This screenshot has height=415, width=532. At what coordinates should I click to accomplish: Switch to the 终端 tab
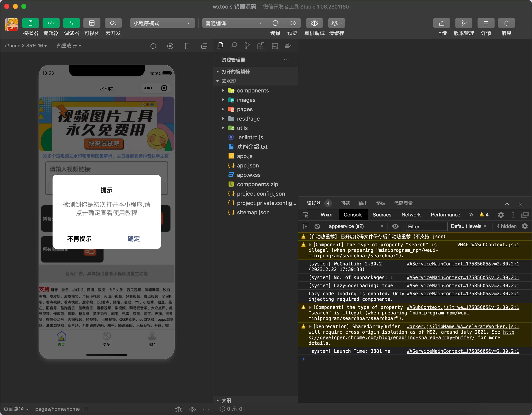click(x=381, y=203)
